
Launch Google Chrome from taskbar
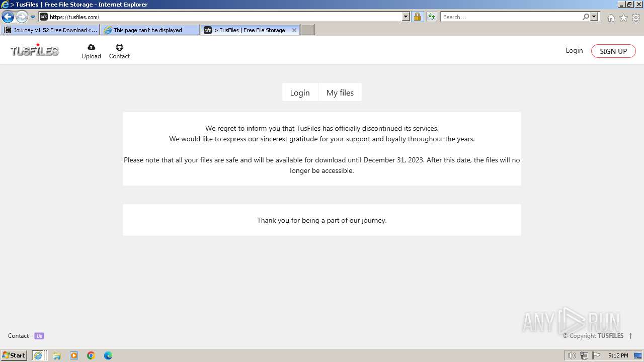coord(91,355)
